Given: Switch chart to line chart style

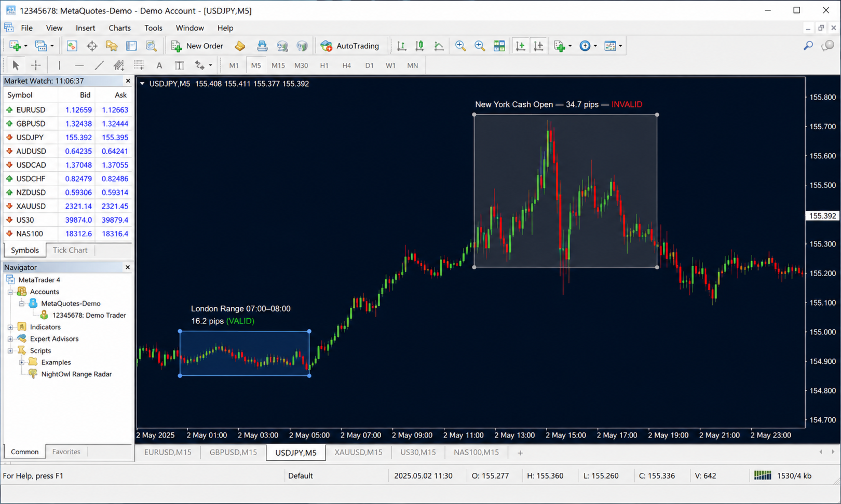Looking at the screenshot, I should 439,46.
